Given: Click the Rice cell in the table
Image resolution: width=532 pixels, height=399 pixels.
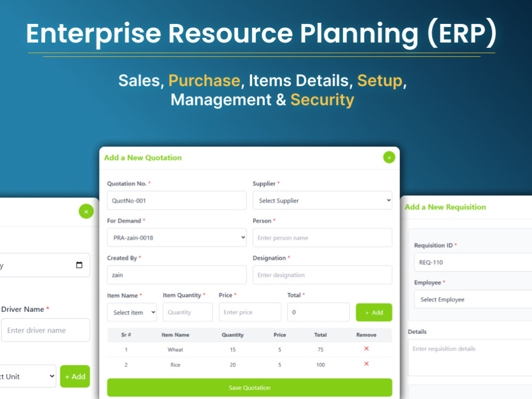Looking at the screenshot, I should click(175, 365).
